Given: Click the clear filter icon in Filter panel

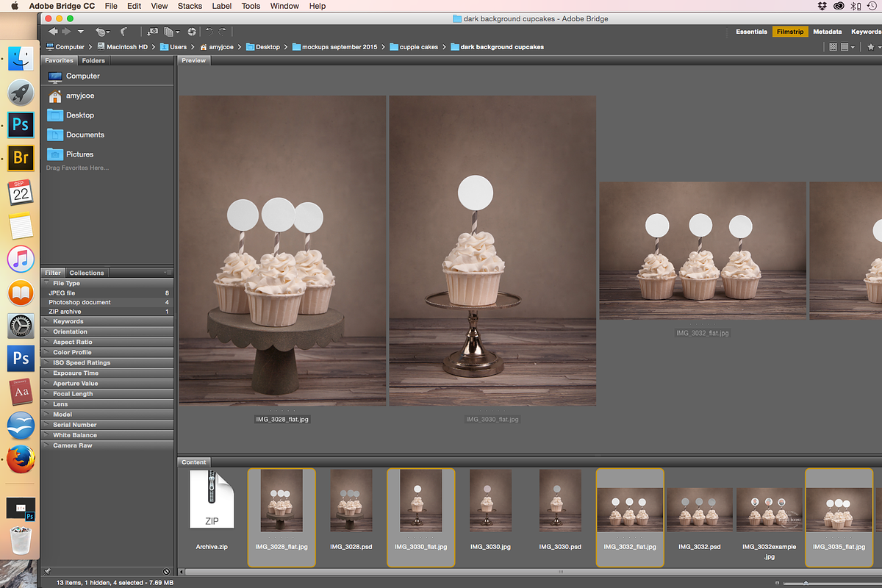Looking at the screenshot, I should tap(166, 571).
